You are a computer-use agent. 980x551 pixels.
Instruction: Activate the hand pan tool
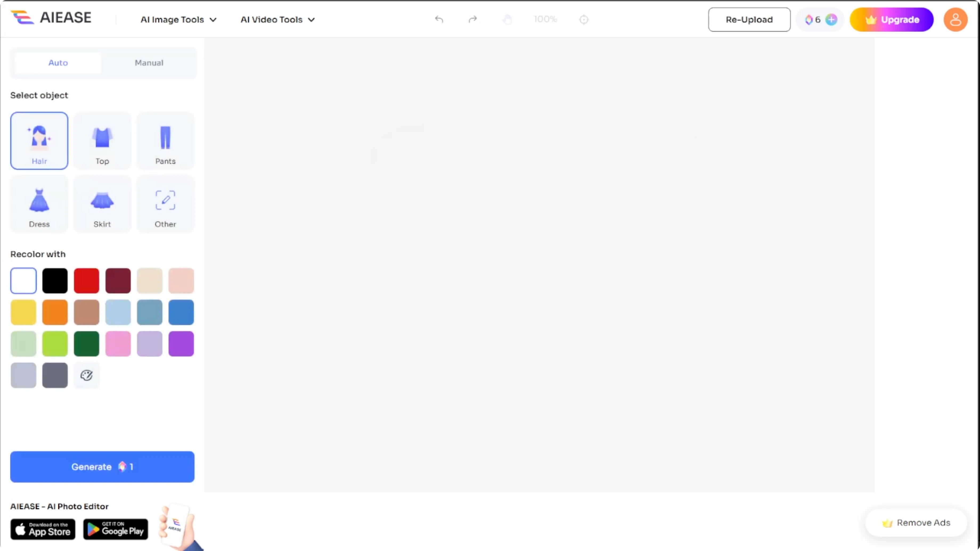click(x=507, y=19)
